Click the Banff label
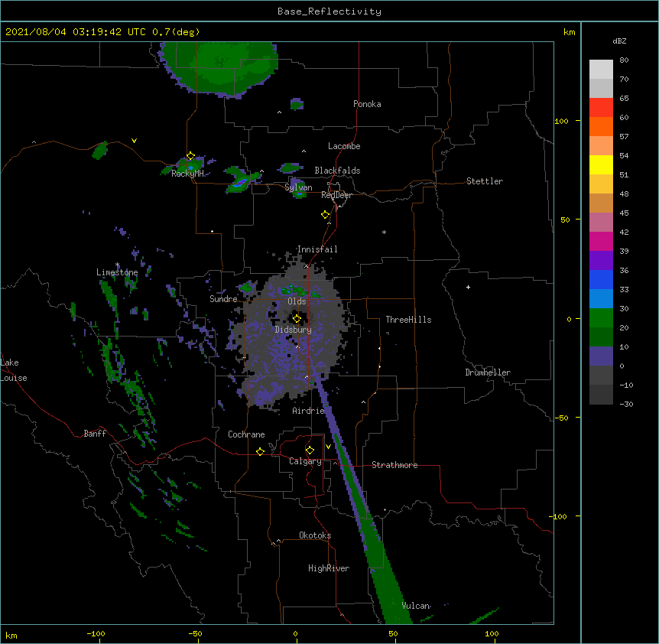This screenshot has width=659, height=644. pyautogui.click(x=95, y=434)
